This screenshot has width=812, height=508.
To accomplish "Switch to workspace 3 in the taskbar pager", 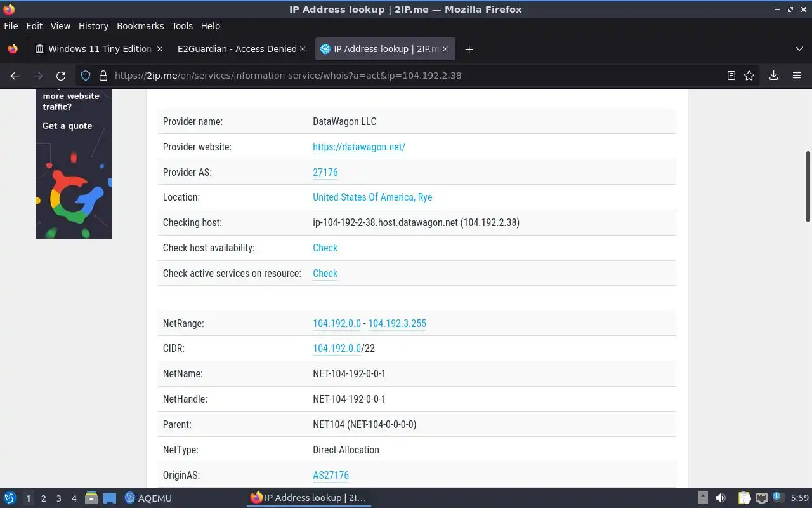I will coord(58,498).
